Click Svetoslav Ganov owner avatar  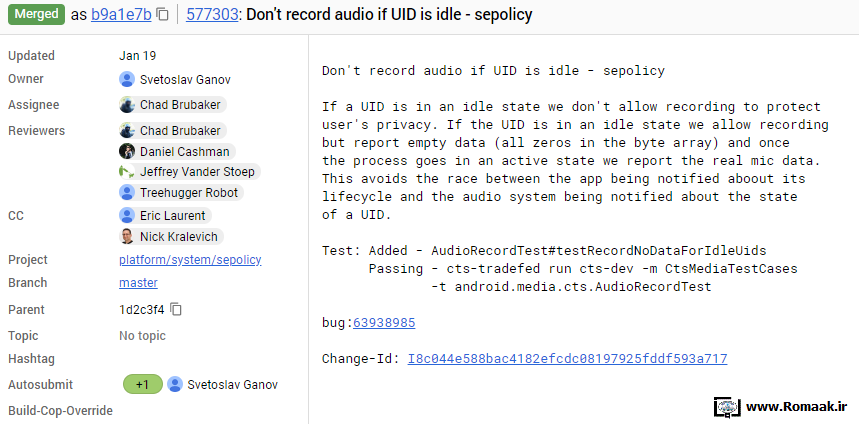[127, 79]
